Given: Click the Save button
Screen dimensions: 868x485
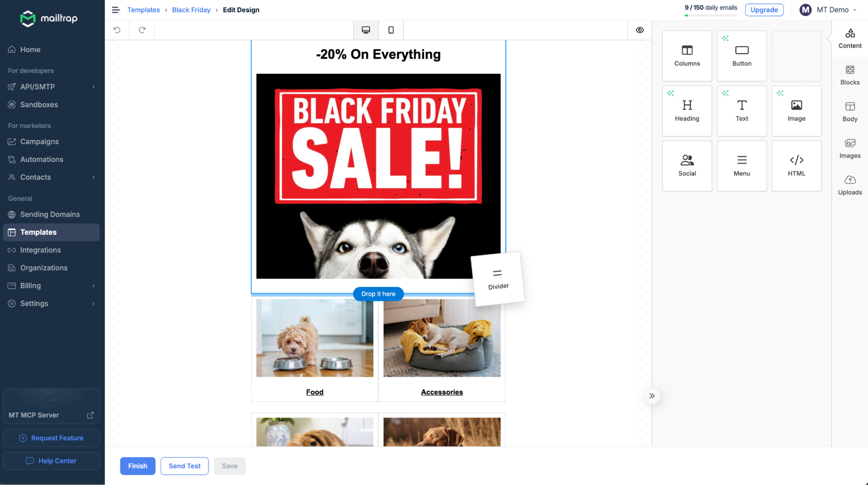Looking at the screenshot, I should point(230,466).
